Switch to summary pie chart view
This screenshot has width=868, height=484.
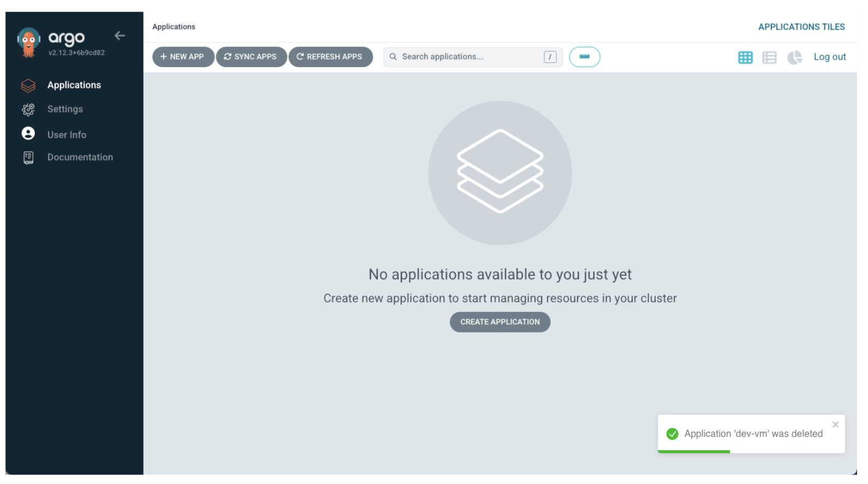click(794, 57)
